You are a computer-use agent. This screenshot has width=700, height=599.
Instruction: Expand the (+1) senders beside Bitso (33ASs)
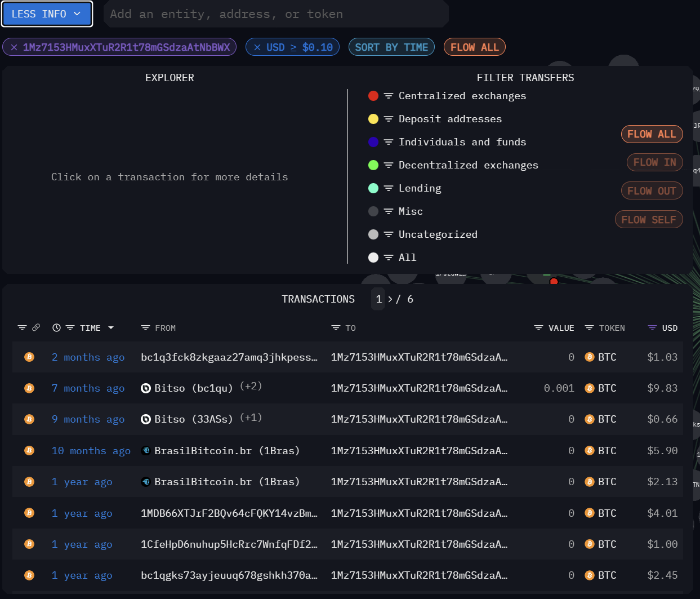(251, 418)
